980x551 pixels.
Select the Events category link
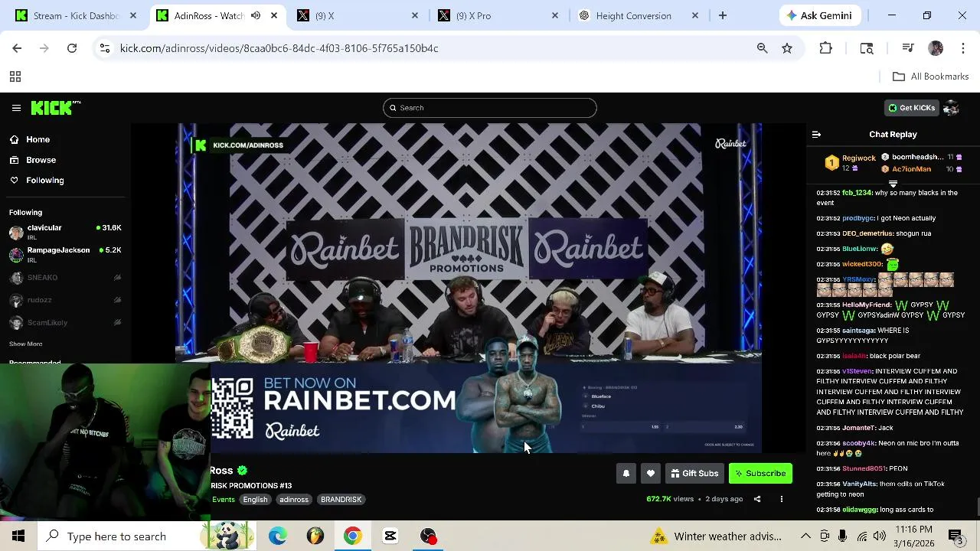[x=224, y=500]
